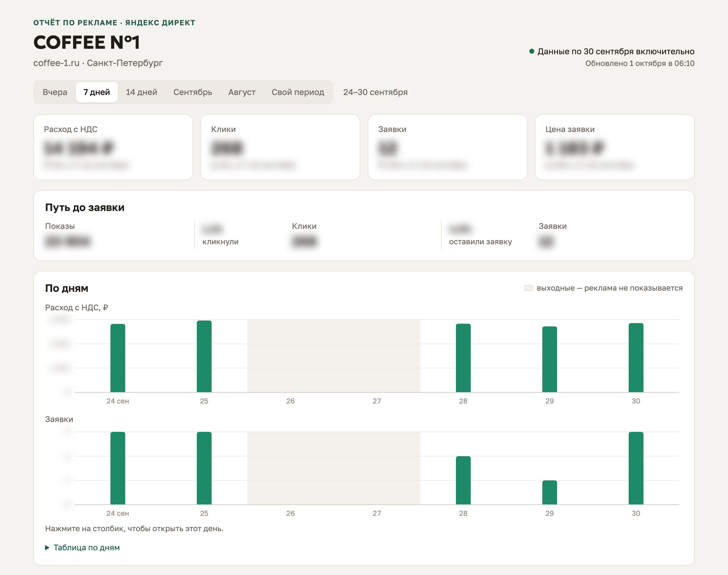
Task: Click the 24–30 сентября date range text
Action: (375, 92)
